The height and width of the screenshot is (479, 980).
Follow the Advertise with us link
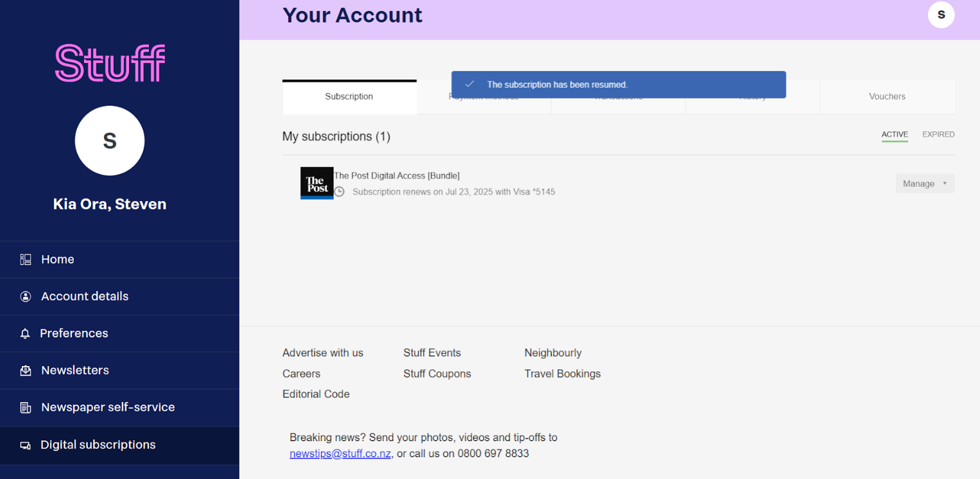[323, 353]
